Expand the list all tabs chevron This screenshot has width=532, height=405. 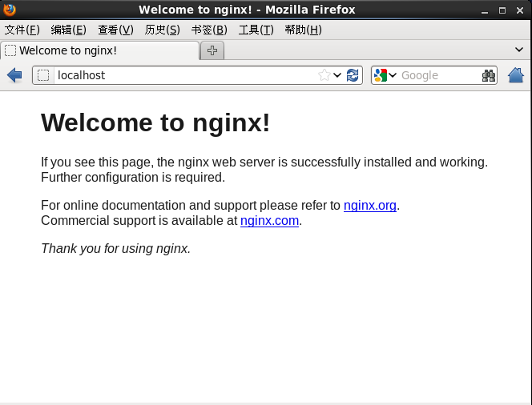(x=518, y=50)
